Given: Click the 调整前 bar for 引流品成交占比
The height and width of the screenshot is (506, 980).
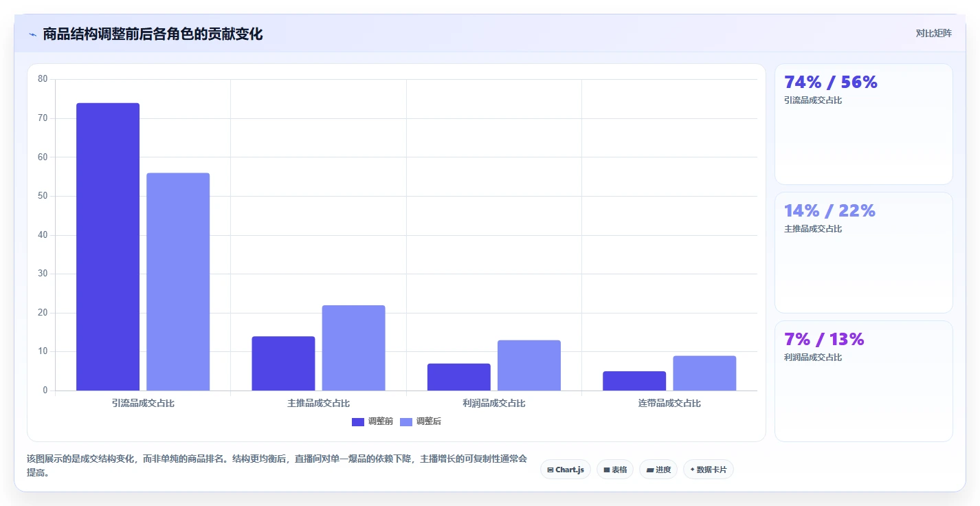Looking at the screenshot, I should (108, 247).
